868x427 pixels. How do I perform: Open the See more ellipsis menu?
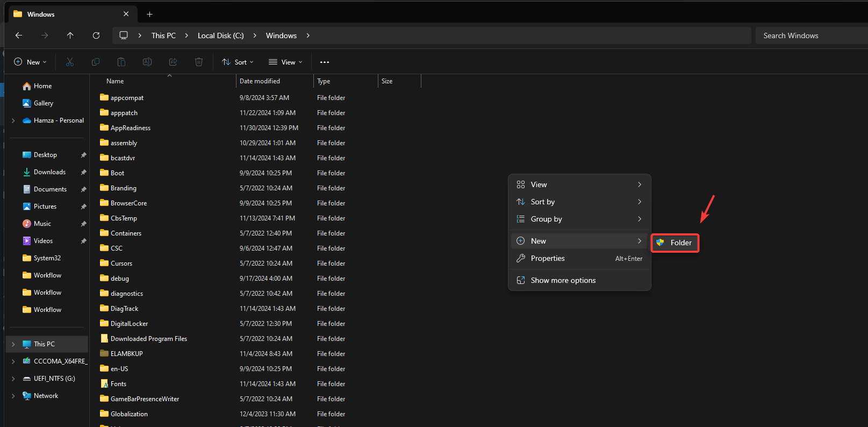click(325, 62)
